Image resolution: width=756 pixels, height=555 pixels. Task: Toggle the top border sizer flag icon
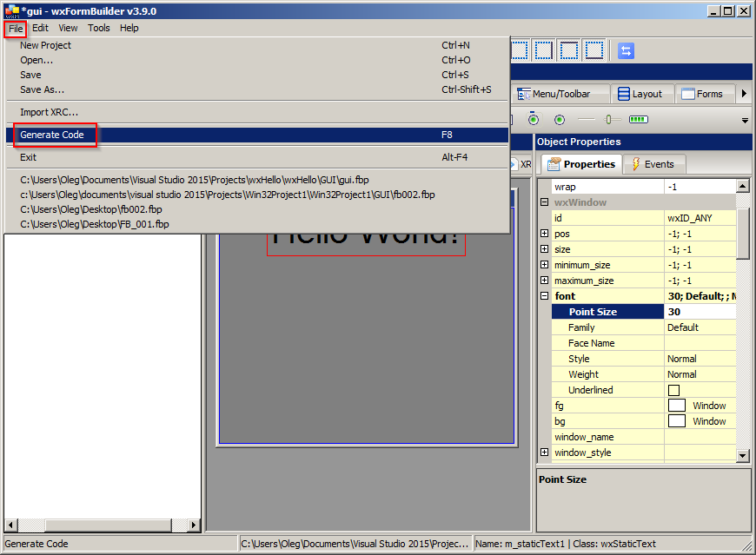click(569, 50)
